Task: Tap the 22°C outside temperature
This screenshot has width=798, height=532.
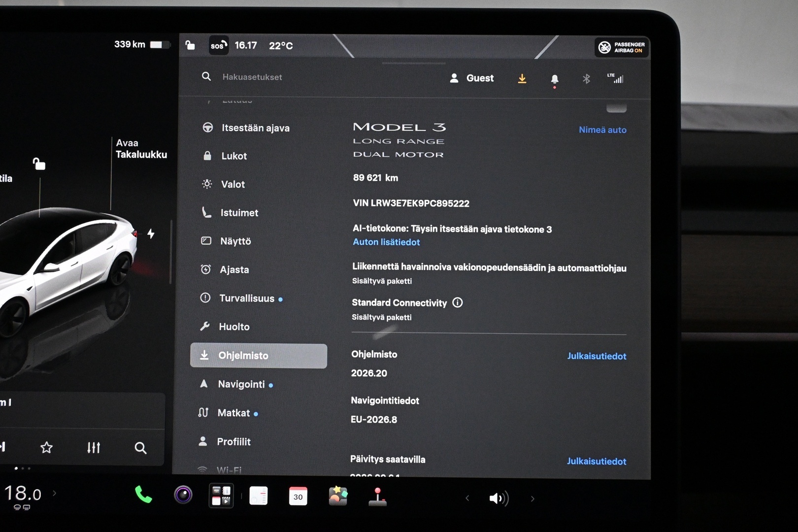Action: pos(281,46)
